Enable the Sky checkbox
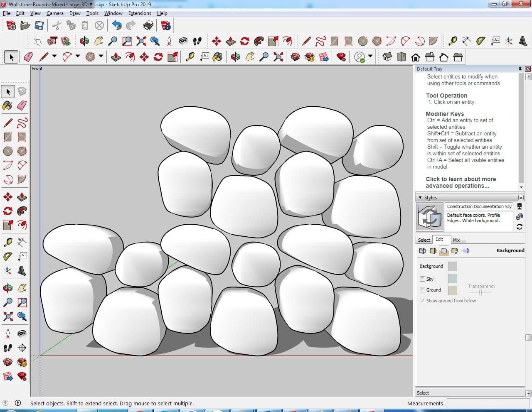This screenshot has width=532, height=412. point(422,279)
